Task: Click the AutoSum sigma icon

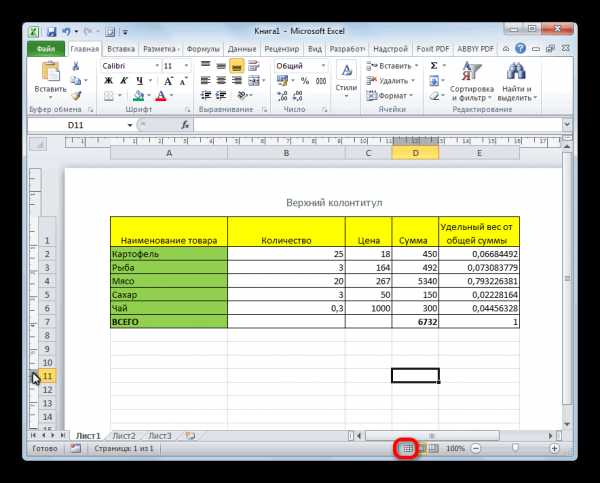Action: pyautogui.click(x=434, y=66)
